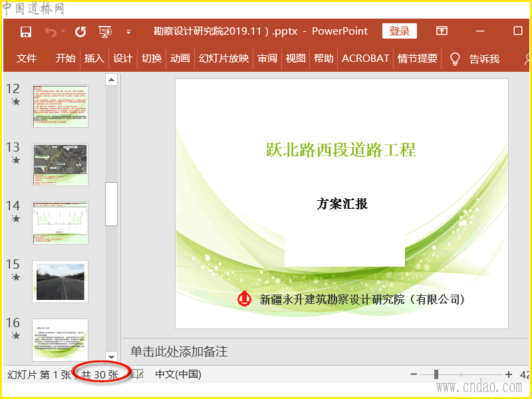Click animation star icon under slide 15
This screenshot has width=532, height=399.
pos(15,277)
